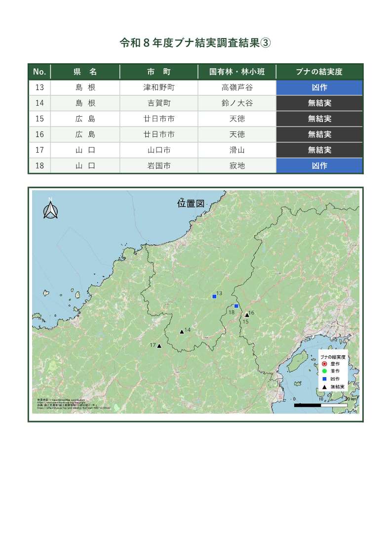Image resolution: width=392 pixels, height=555 pixels.
Task: Click the ブナの結実度 column header
Action: tap(319, 72)
